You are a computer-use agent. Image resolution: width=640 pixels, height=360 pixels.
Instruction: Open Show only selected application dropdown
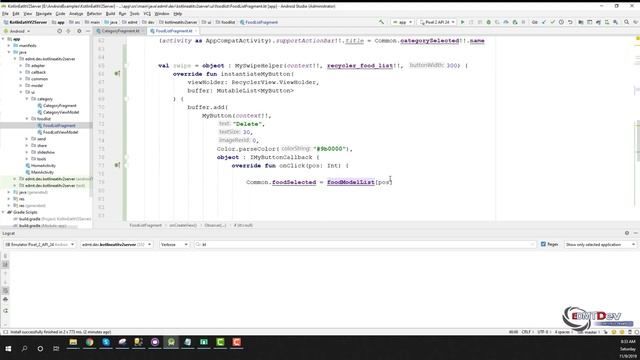pyautogui.click(x=600, y=244)
